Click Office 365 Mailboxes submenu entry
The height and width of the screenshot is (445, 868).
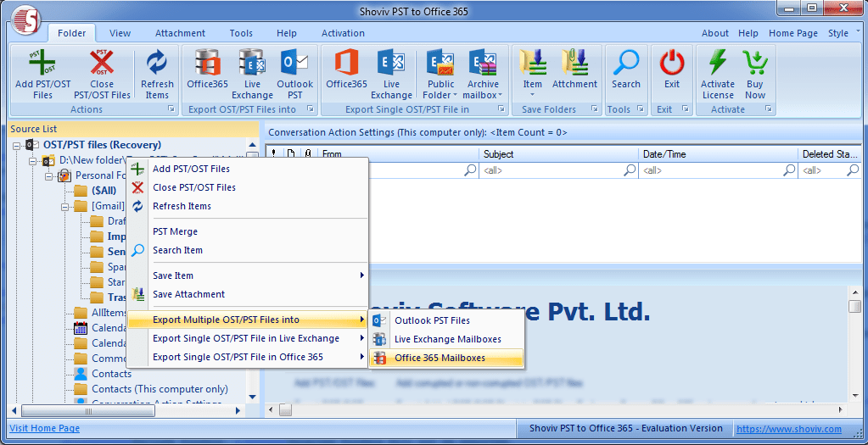click(x=445, y=358)
